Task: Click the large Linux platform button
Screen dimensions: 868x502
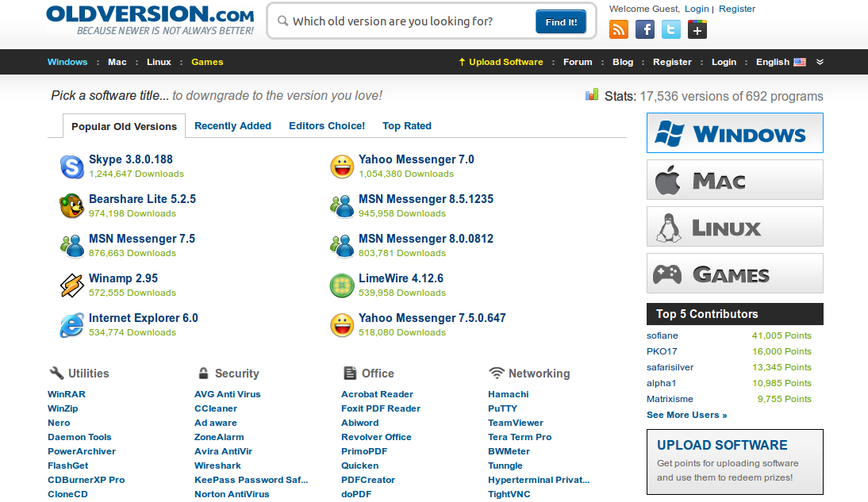Action: coord(735,226)
